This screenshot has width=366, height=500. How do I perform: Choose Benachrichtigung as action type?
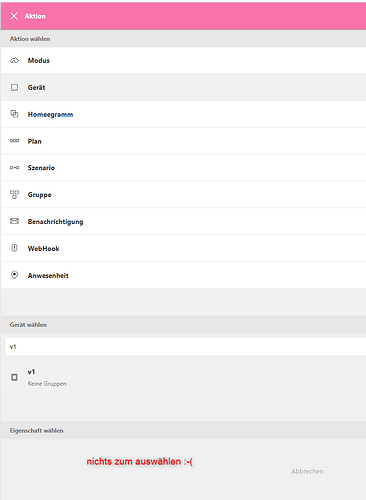click(183, 221)
